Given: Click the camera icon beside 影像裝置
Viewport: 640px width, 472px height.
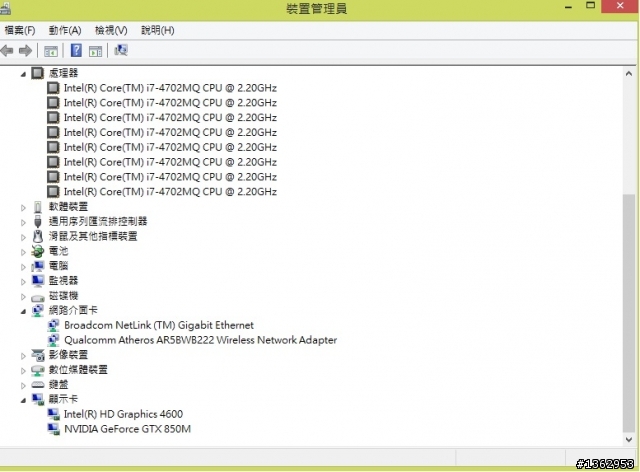Looking at the screenshot, I should coord(38,355).
